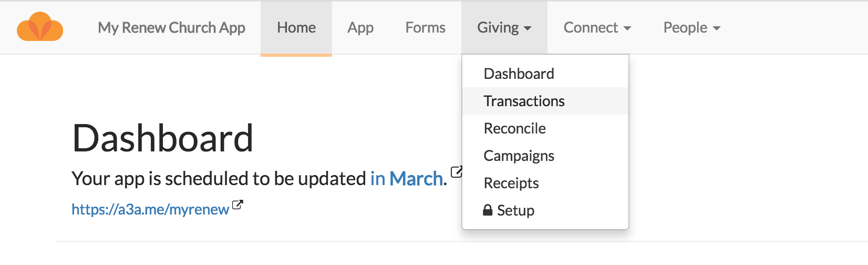Click external-link icon after the myrenew URL
868x265 pixels.
(x=237, y=205)
